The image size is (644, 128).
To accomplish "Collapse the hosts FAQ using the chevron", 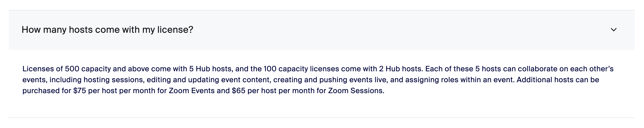I will (x=613, y=30).
